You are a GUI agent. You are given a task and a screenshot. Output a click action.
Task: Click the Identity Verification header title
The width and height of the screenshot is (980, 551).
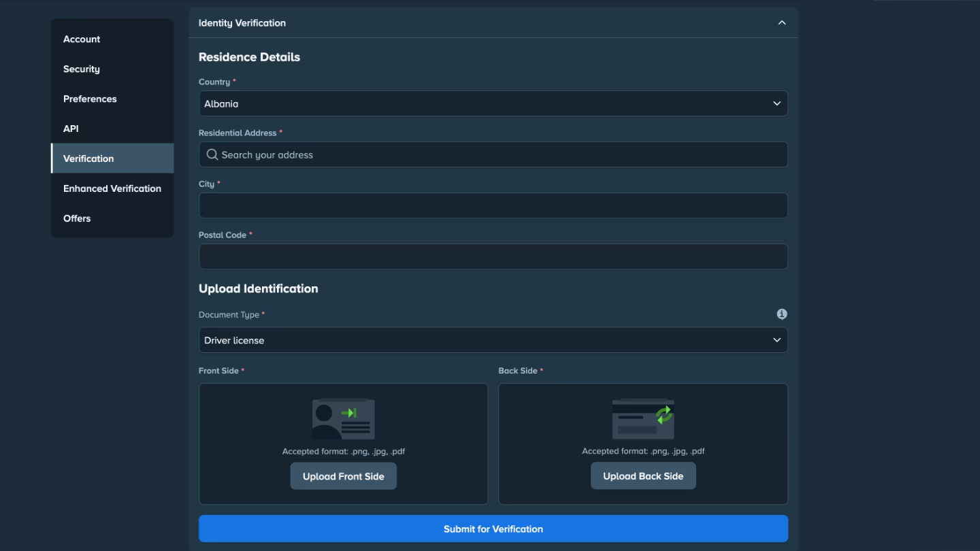(x=242, y=23)
